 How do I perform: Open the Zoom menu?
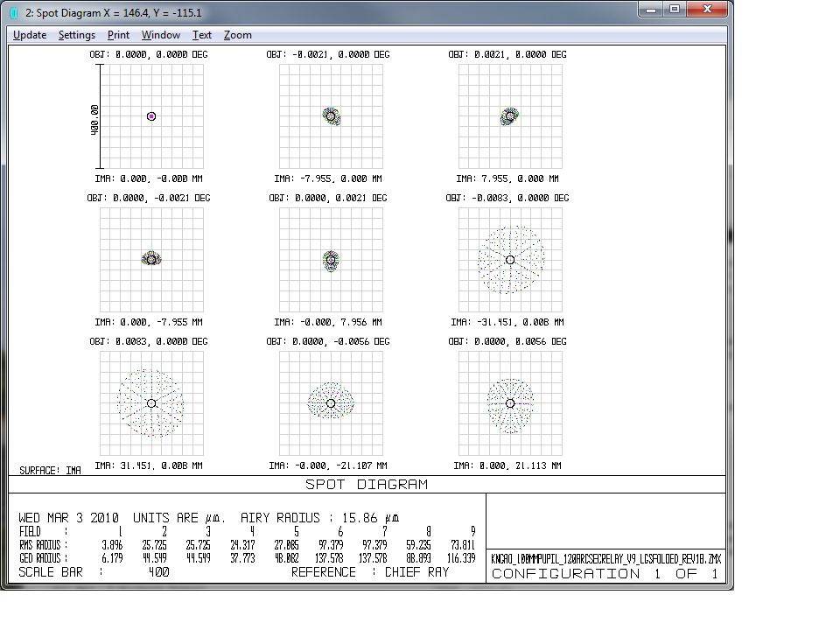click(237, 35)
